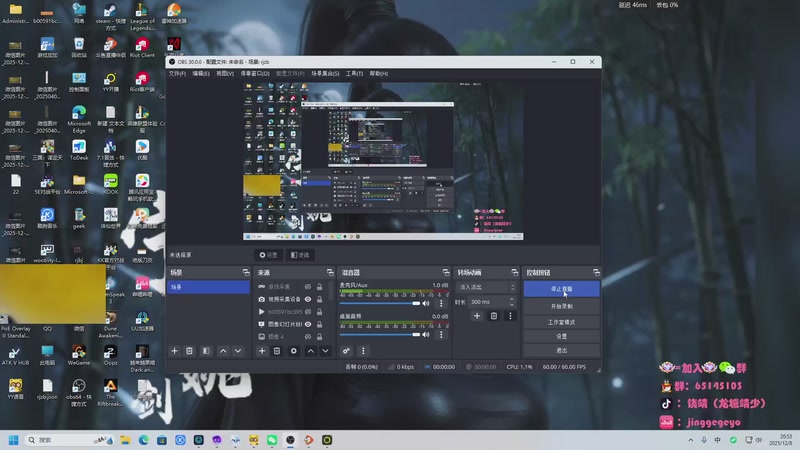
Task: Toggle lock on 图像幻灯片放映 source
Action: 319,324
